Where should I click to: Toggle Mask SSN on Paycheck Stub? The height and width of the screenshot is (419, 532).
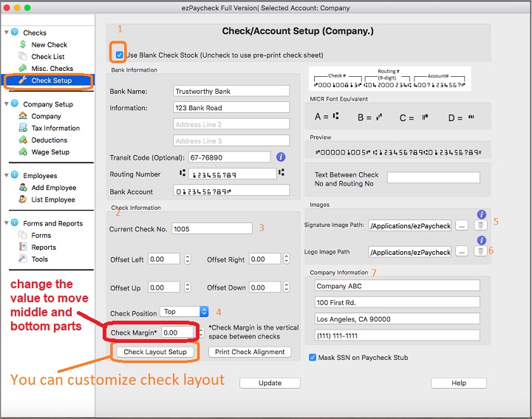pos(313,357)
